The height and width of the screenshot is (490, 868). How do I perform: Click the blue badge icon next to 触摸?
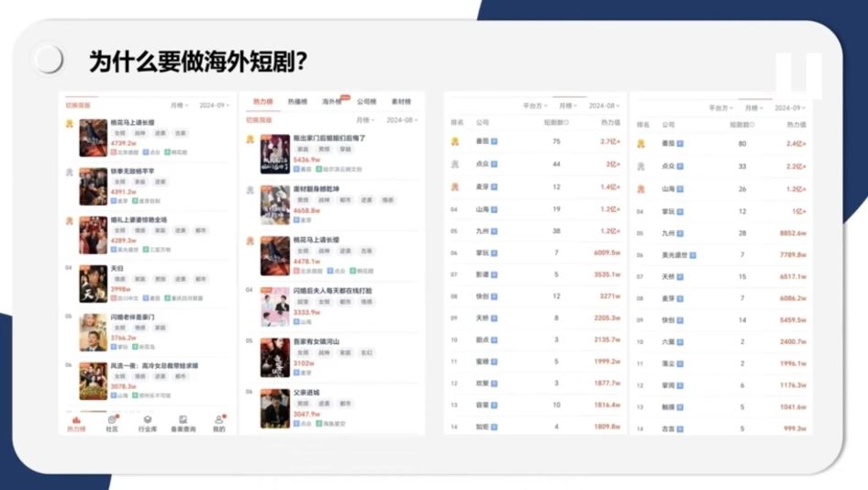(680, 406)
